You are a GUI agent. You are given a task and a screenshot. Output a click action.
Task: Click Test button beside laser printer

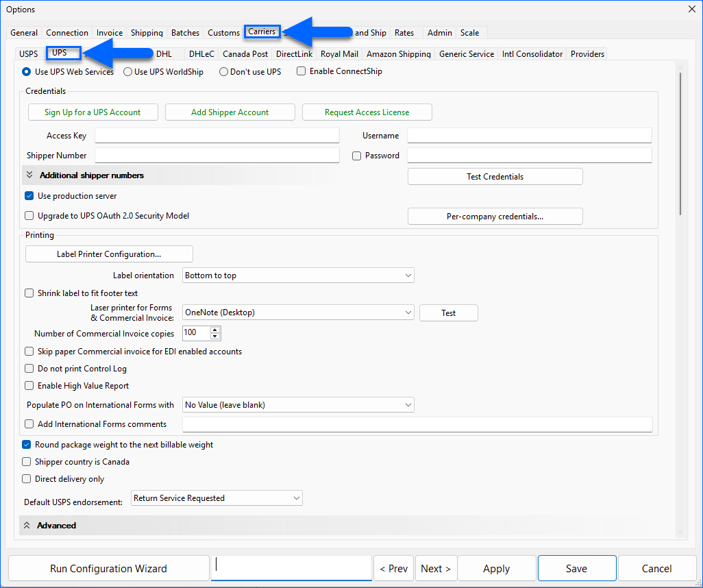coord(449,313)
